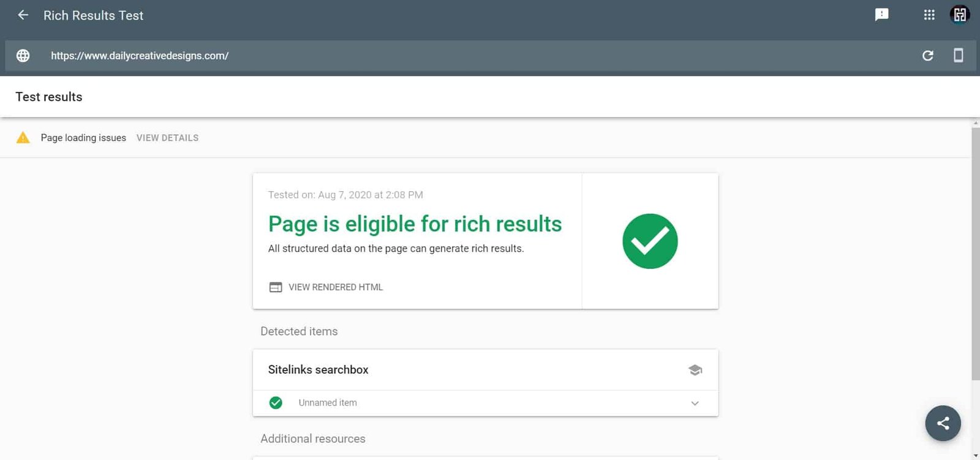Click VIEW DETAILS for loading issues
980x460 pixels.
pos(167,138)
